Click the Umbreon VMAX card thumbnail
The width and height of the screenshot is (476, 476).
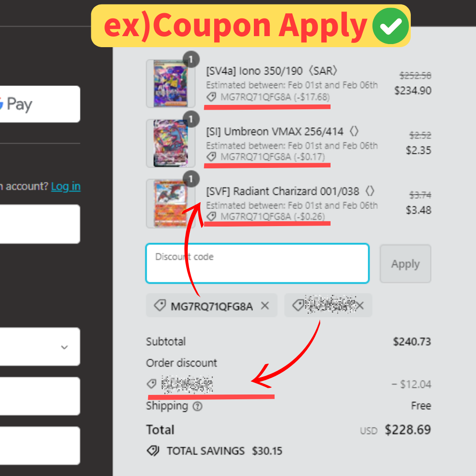pyautogui.click(x=171, y=143)
